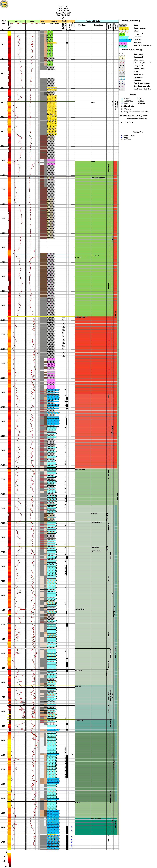Viewport: 157px width, 868px height.
Task: Click the Sedimentary Structure Symbols heading
Action: tap(133, 116)
